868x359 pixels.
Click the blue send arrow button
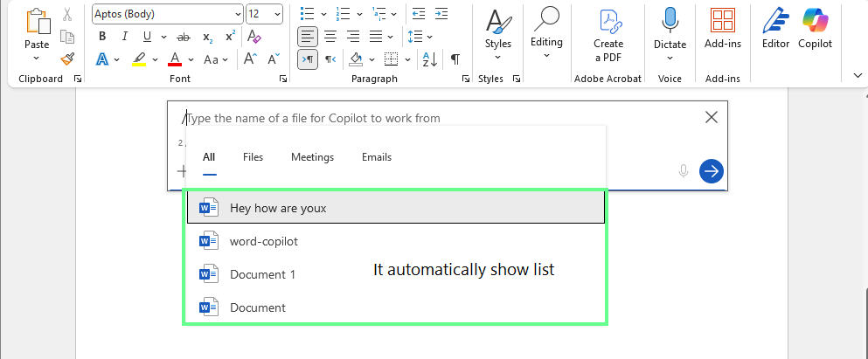(712, 171)
